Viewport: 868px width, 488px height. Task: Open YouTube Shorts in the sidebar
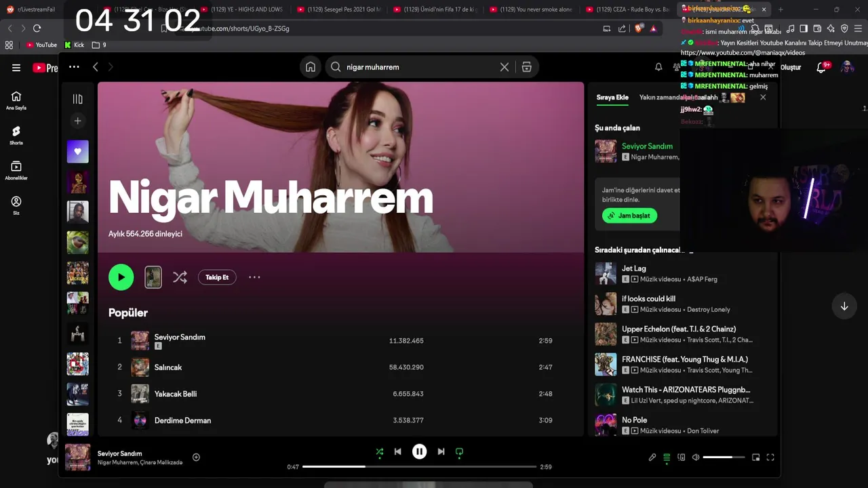[16, 135]
